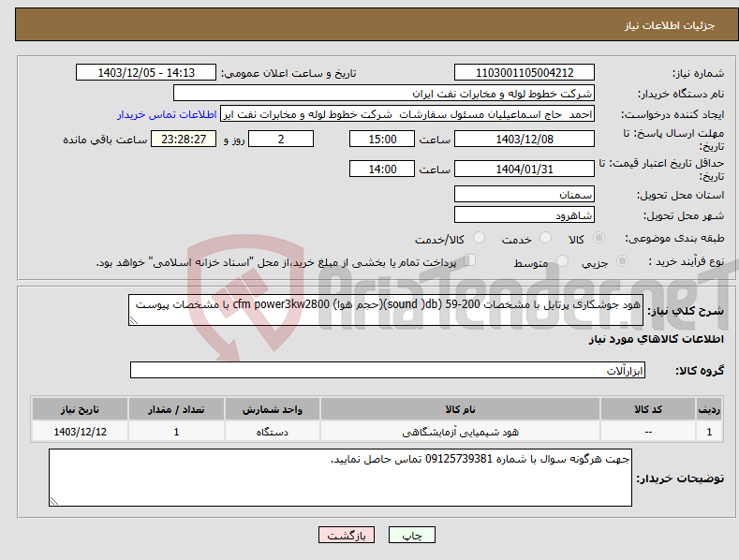This screenshot has height=560, width=739.
Task: Click the واحد شمارش column header
Action: [x=273, y=409]
